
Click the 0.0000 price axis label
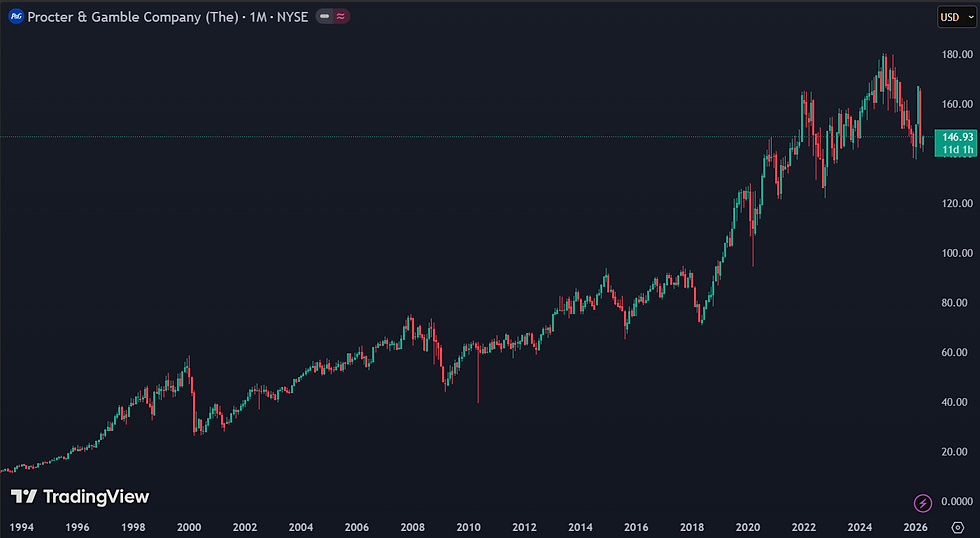pyautogui.click(x=957, y=501)
